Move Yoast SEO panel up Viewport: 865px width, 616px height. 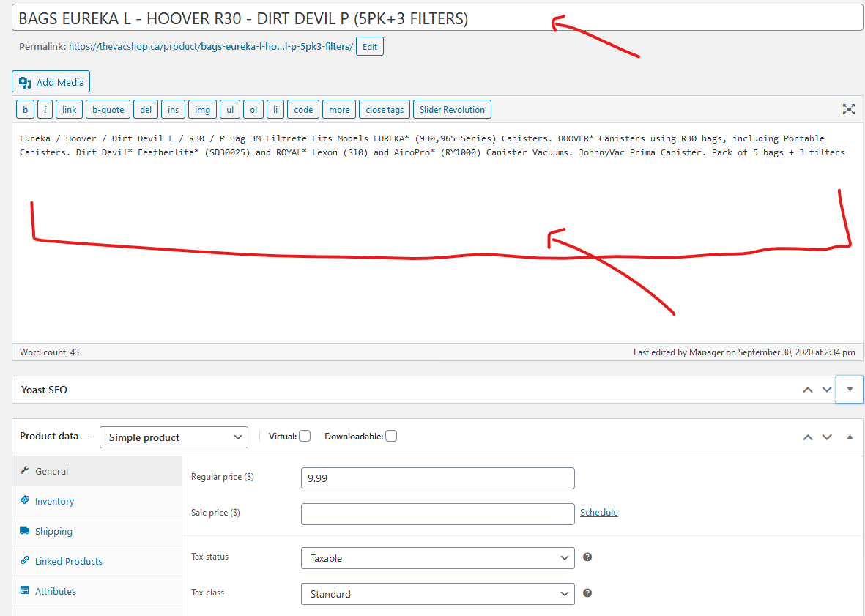coord(808,390)
